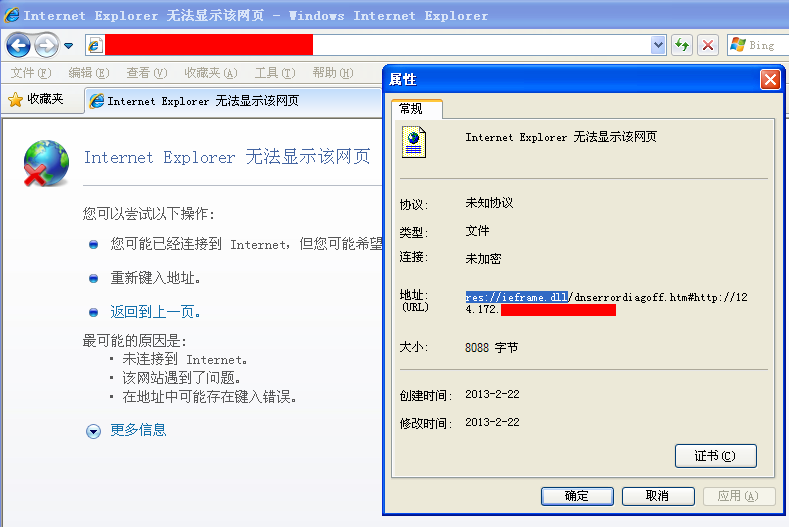Click the 证书(C) button
Image resolution: width=789 pixels, height=527 pixels.
pos(716,456)
